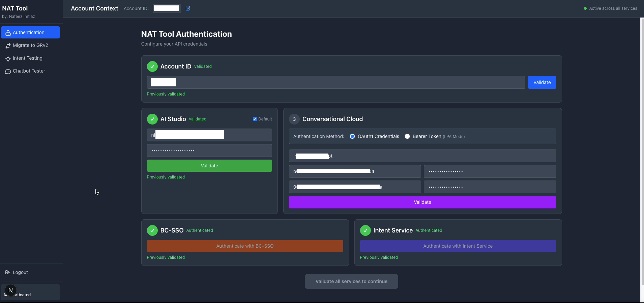Click the Conversational Cloud heading
This screenshot has width=644, height=303.
[333, 119]
